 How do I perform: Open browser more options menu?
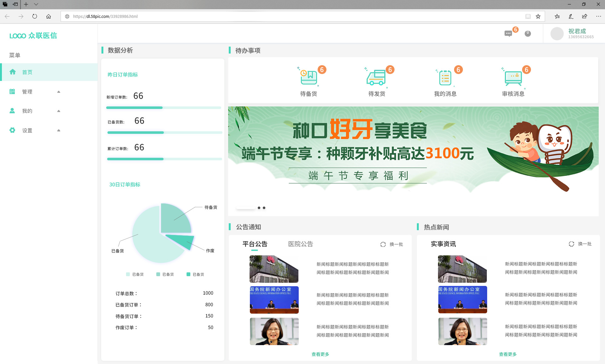[x=598, y=16]
